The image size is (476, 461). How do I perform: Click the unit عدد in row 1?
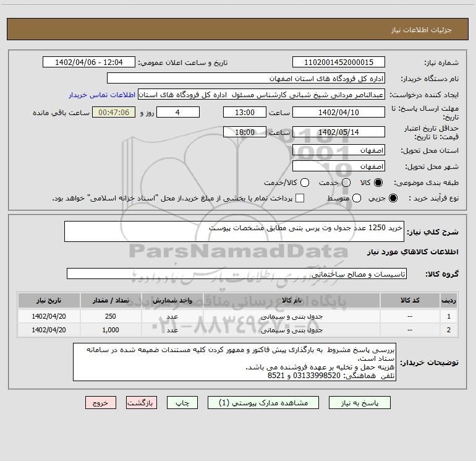[x=172, y=316]
